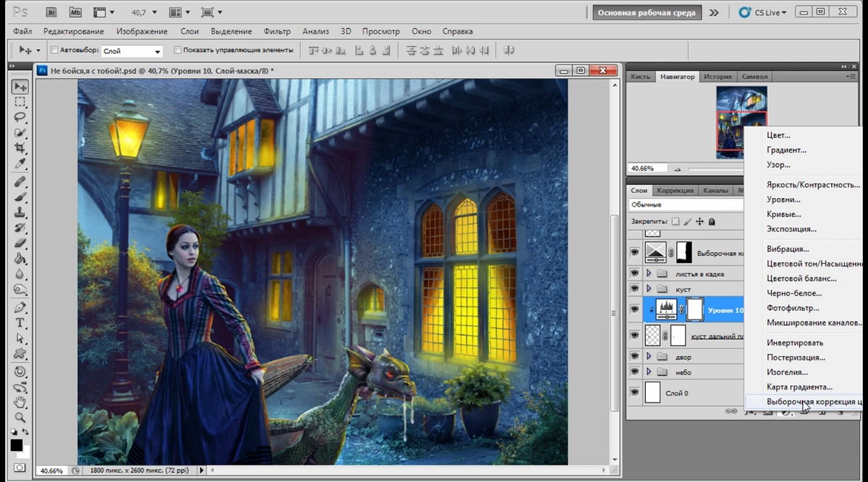Launch Mini Bridge from the top bar
This screenshot has width=868, height=482.
tap(75, 12)
